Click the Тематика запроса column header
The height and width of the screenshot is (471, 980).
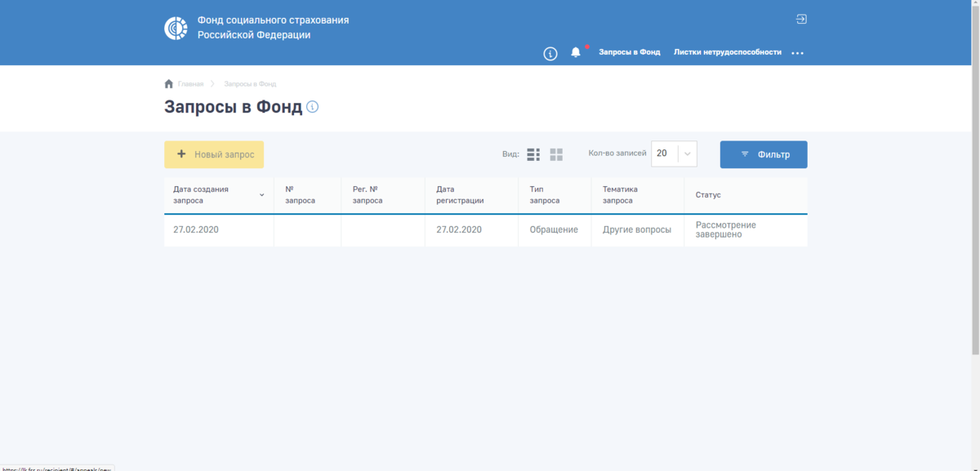[637, 194]
